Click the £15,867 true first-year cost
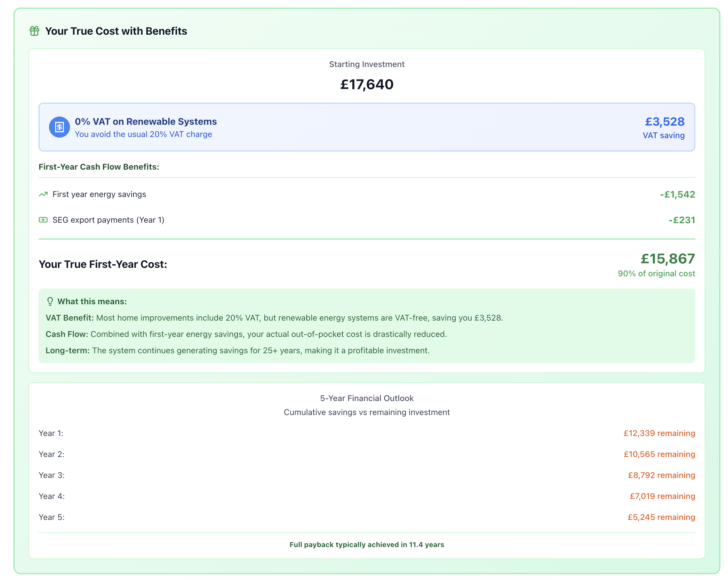 (x=668, y=259)
